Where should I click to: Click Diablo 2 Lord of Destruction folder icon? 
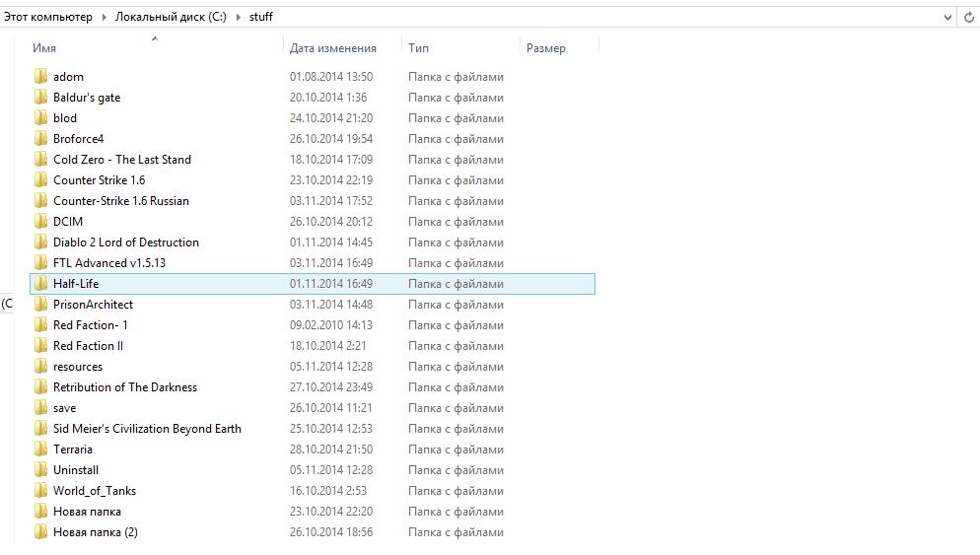click(40, 242)
